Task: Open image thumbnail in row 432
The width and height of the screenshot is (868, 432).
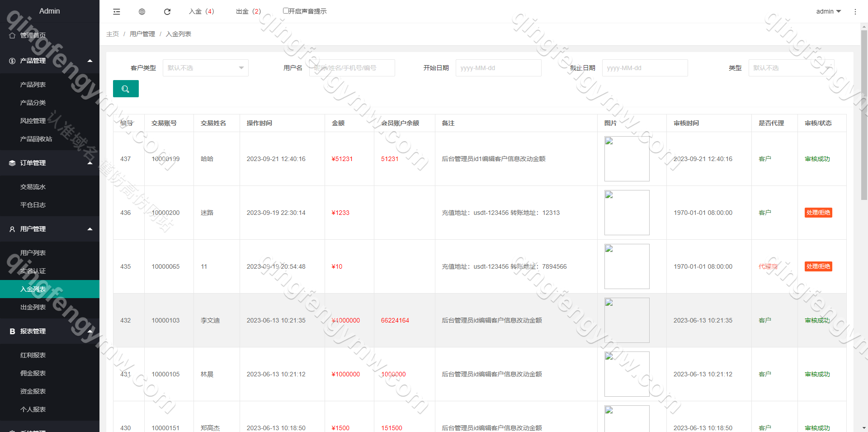Action: tap(627, 320)
